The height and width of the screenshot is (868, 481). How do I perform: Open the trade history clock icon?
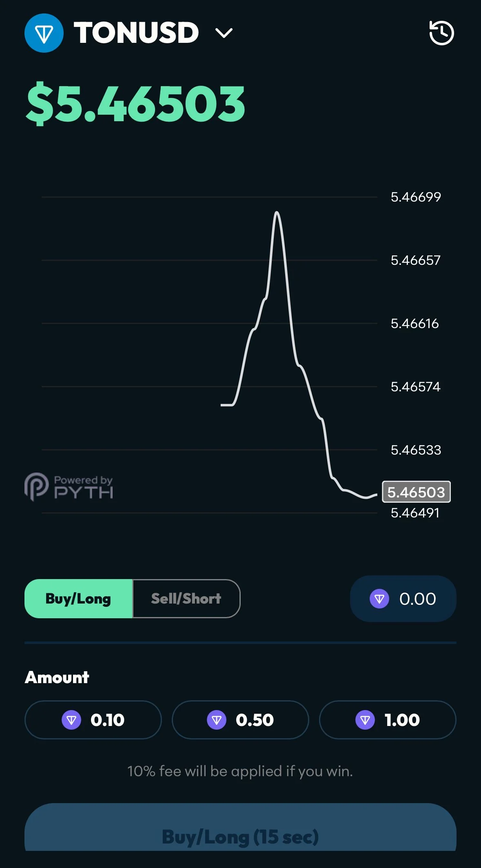441,33
